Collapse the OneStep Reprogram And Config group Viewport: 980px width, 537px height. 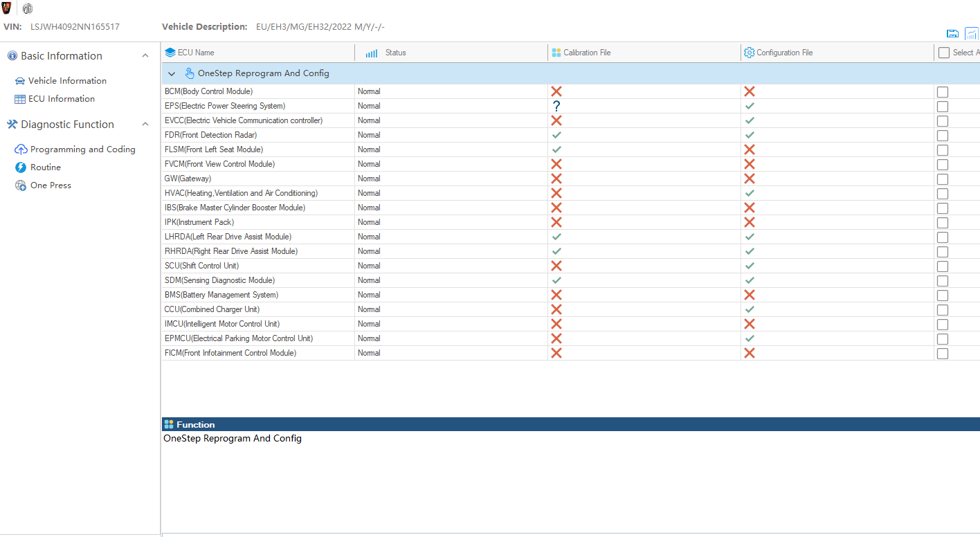coord(172,73)
